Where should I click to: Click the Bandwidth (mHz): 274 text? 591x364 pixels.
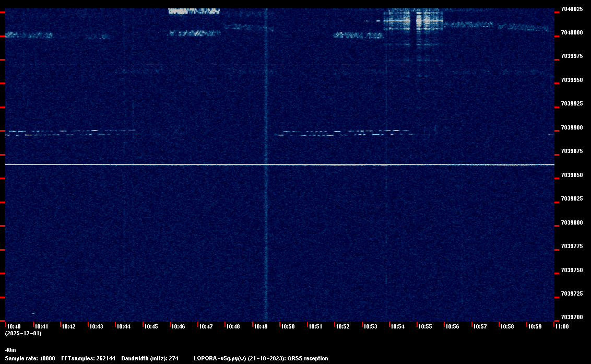150,358
